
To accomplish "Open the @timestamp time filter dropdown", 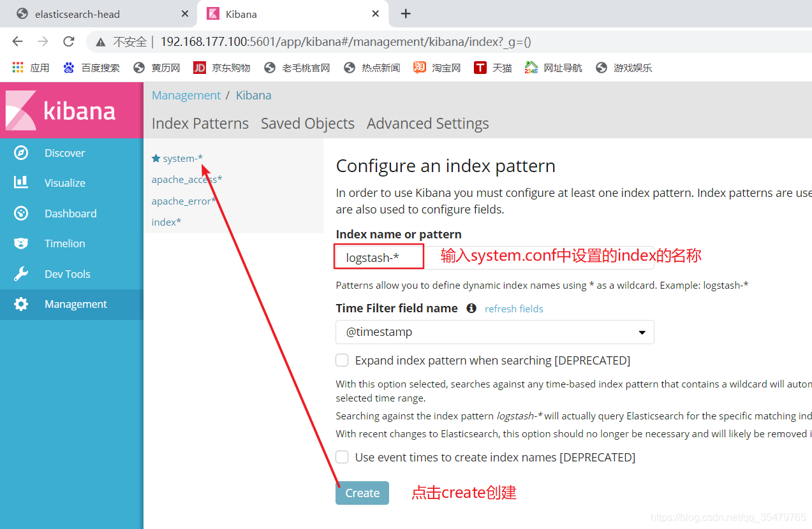I will point(495,332).
